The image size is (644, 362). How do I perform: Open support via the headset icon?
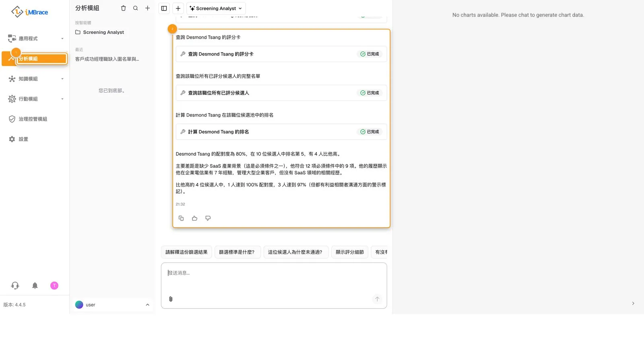tap(15, 286)
